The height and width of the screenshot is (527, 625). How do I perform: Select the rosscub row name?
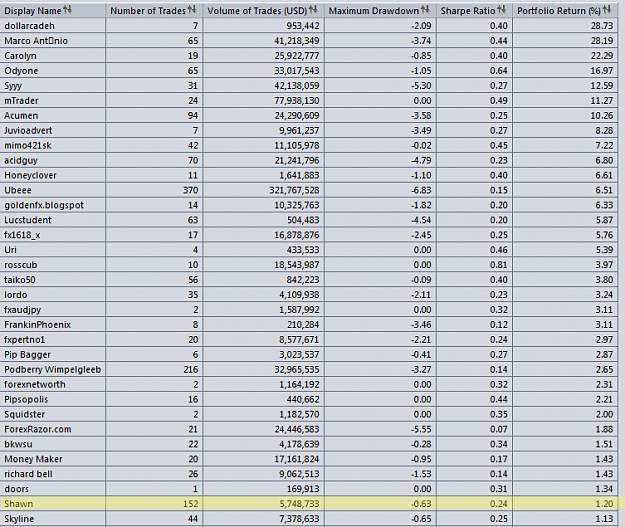[x=20, y=265]
